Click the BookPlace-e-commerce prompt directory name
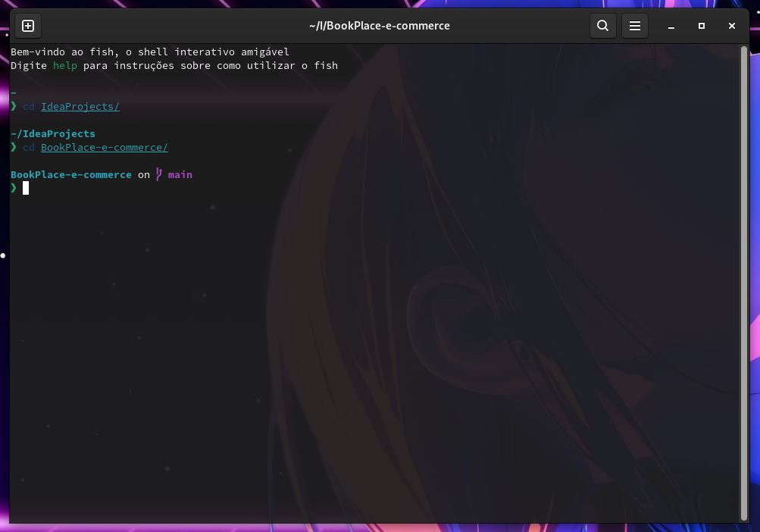This screenshot has height=532, width=760. (70, 174)
